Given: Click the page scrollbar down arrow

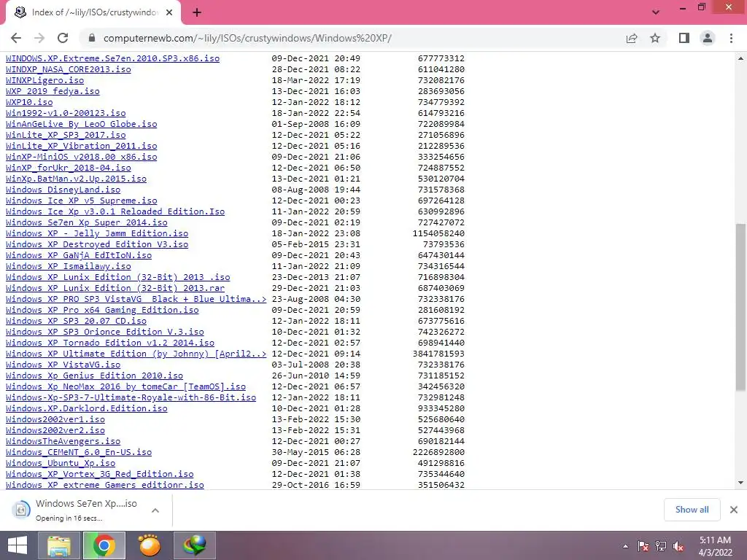Looking at the screenshot, I should (x=741, y=483).
